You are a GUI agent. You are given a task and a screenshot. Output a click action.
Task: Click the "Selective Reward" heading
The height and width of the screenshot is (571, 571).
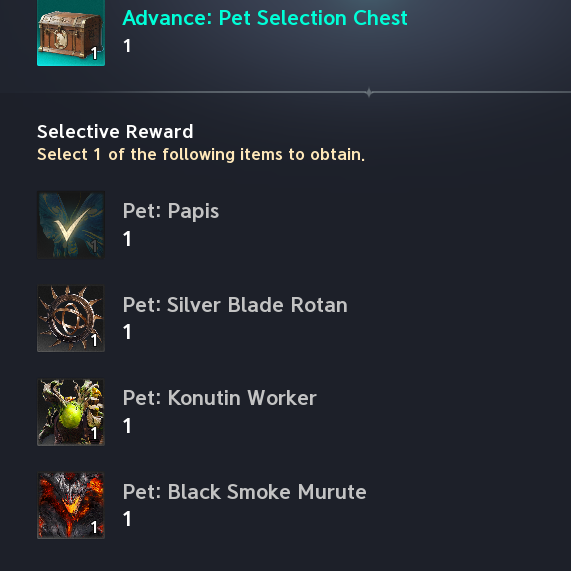click(x=115, y=131)
